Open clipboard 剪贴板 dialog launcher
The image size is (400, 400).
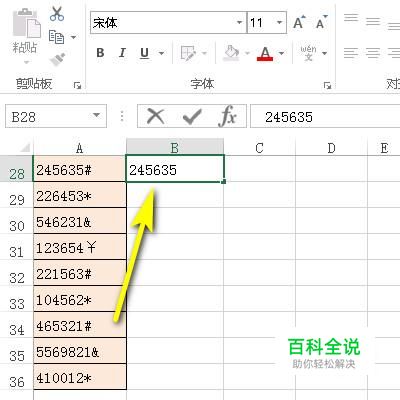[x=77, y=86]
